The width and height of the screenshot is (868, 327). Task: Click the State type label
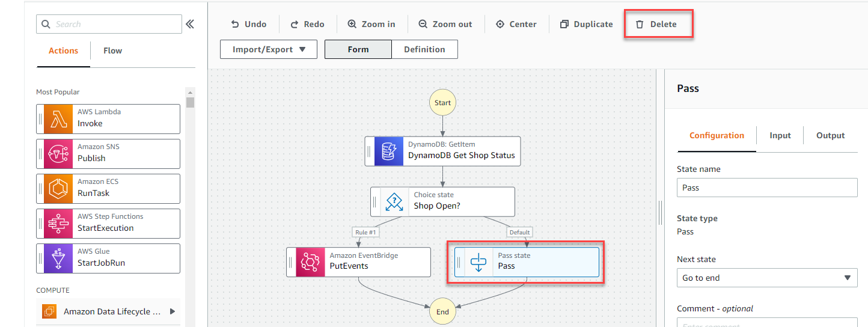point(697,219)
